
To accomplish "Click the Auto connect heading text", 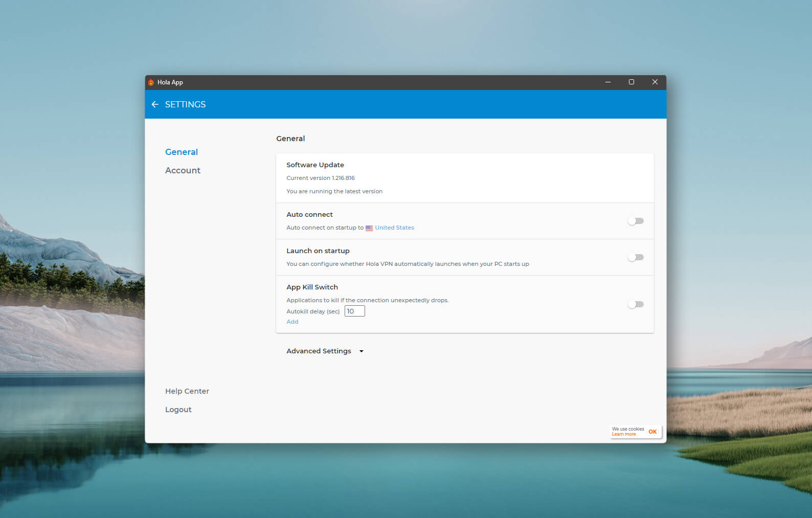I will point(309,214).
